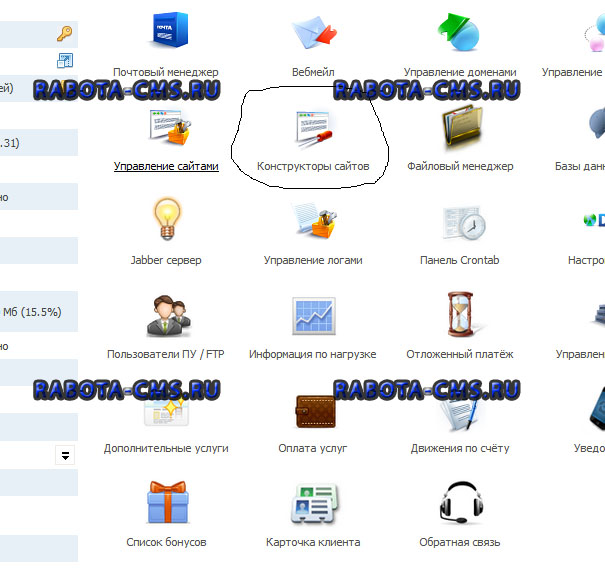This screenshot has width=605, height=573.
Task: Click the Управление логами label
Action: tap(313, 260)
